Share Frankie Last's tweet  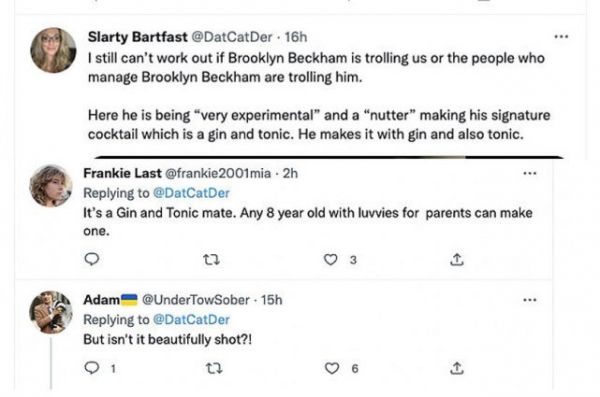pyautogui.click(x=457, y=260)
